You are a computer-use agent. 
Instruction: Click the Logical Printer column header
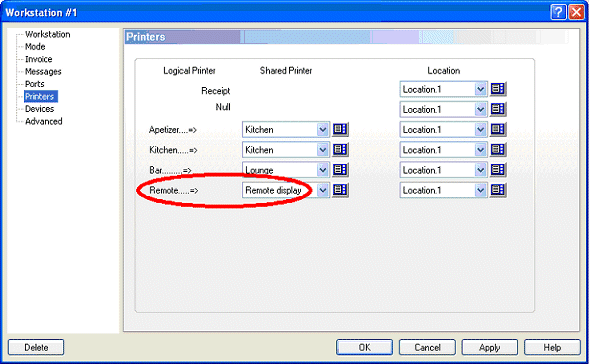(x=189, y=71)
